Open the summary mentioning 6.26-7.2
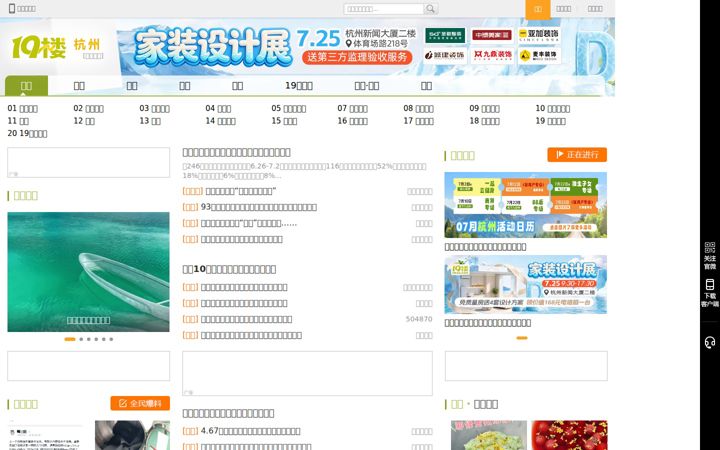720x450 pixels. 304,170
